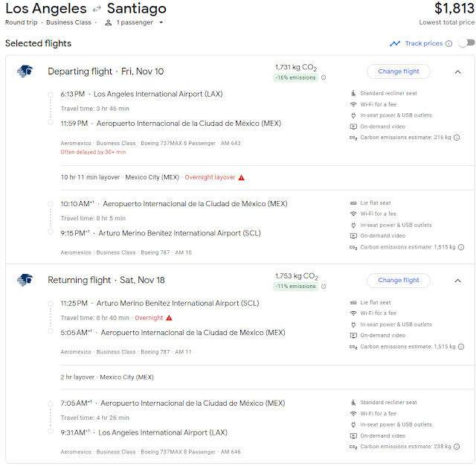Click the round trip arrows icon
Screen dimensions: 476x466
point(97,10)
